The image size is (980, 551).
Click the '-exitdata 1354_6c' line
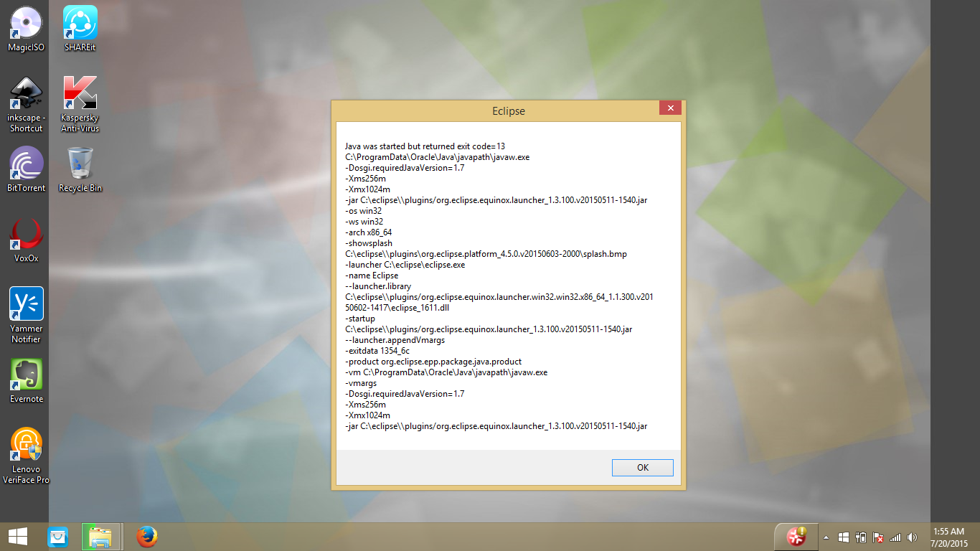[377, 351]
